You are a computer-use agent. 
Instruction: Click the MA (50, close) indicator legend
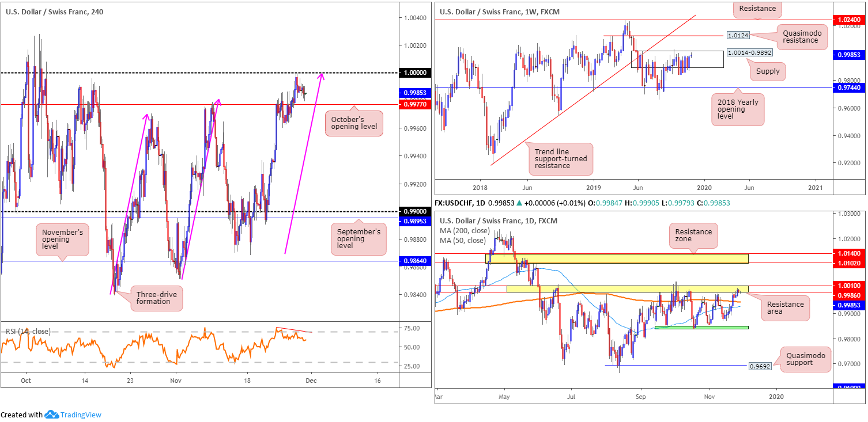point(462,240)
